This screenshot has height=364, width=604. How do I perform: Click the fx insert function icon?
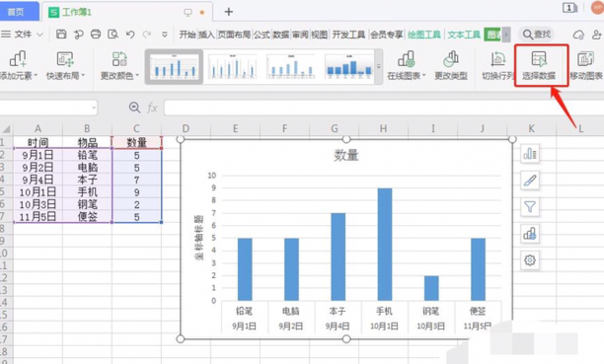(152, 108)
